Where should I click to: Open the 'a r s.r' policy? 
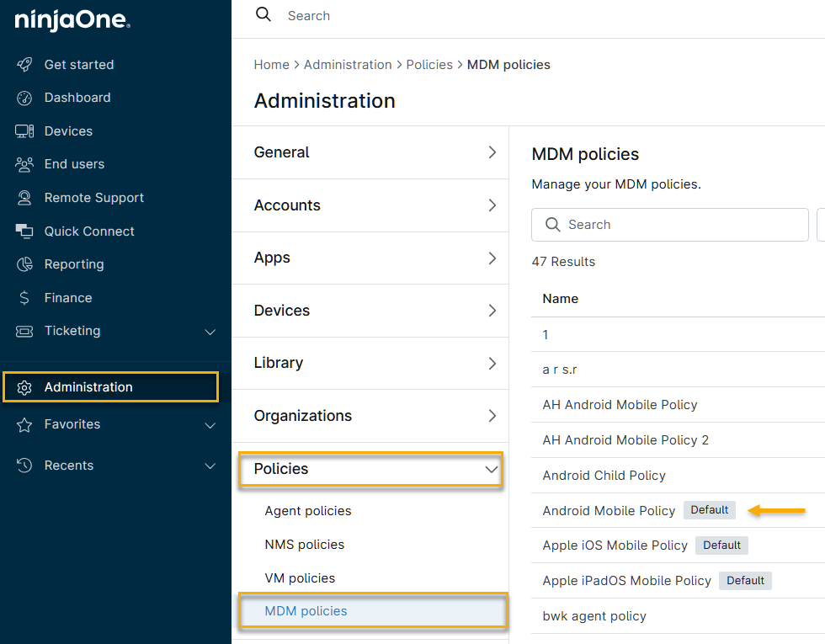(559, 370)
